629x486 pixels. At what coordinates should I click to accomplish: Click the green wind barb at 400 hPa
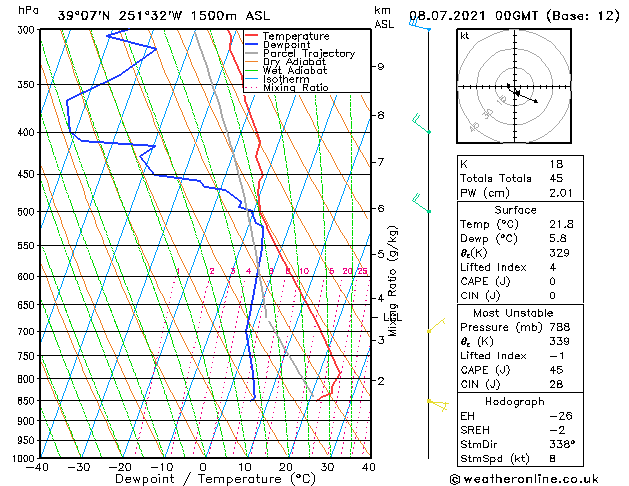[x=421, y=124]
